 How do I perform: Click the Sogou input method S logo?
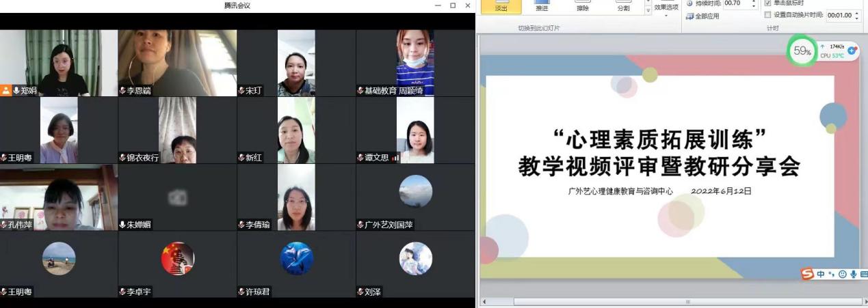tap(807, 274)
